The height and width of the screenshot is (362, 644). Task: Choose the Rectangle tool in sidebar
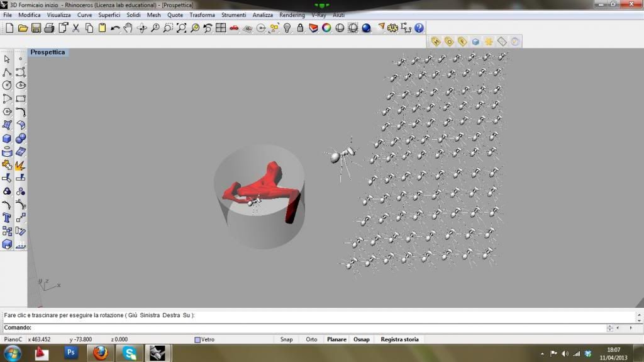(21, 99)
